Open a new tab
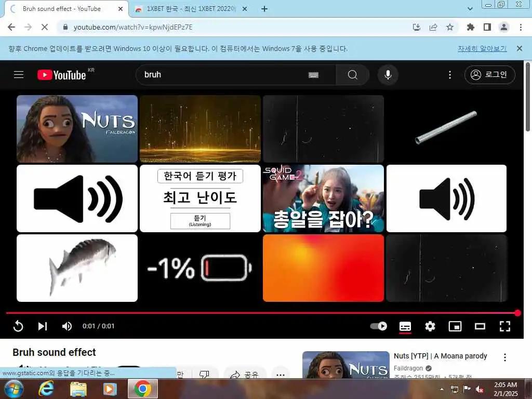This screenshot has width=532, height=399. 264,9
